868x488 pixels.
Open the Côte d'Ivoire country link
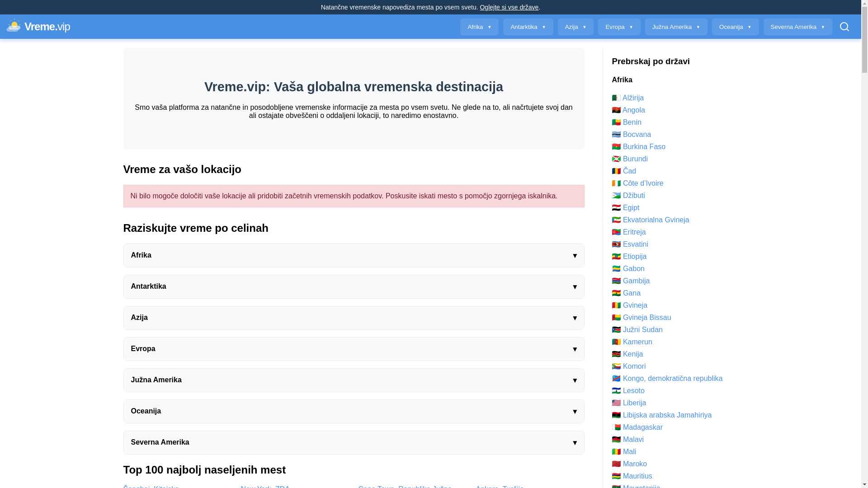click(x=643, y=183)
